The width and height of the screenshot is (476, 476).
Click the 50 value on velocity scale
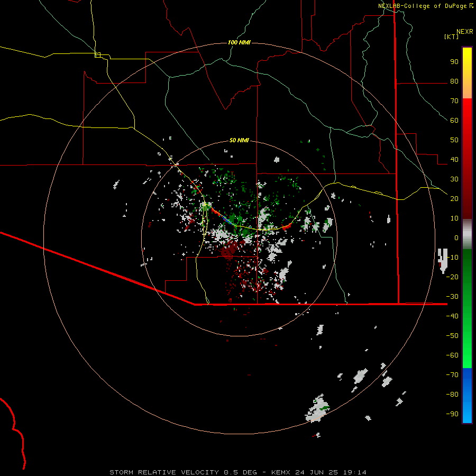click(x=454, y=140)
